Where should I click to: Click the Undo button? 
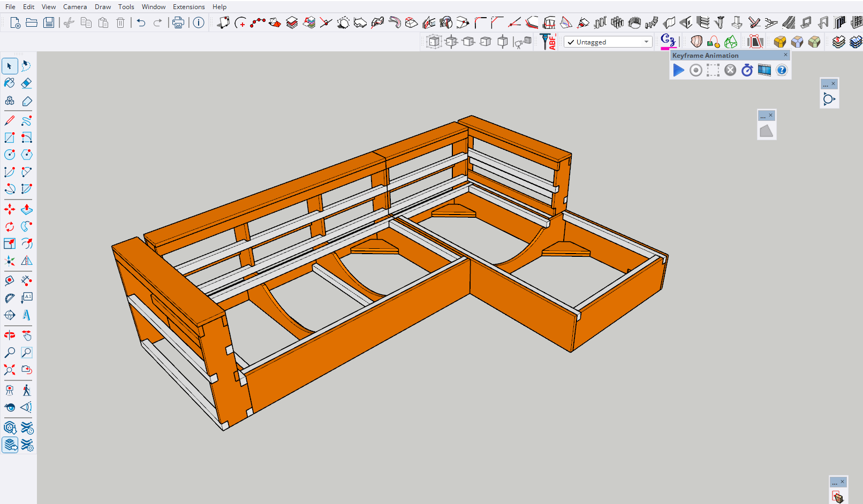pos(141,22)
